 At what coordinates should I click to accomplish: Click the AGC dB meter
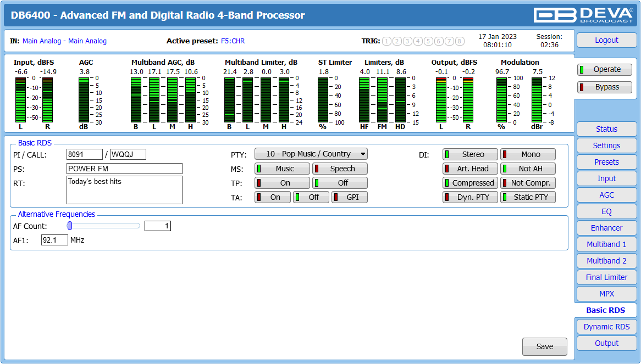click(84, 100)
